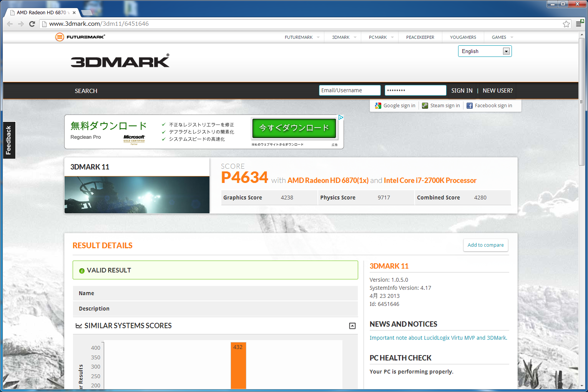Click the Version: 1.0.5.0 text

[389, 280]
